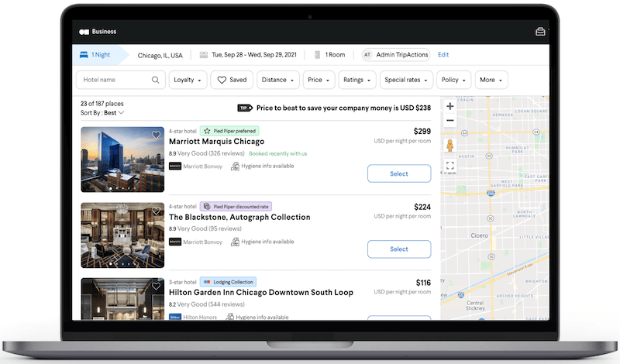Click the Chicago, IL, USA location
620x364 pixels.
click(x=160, y=55)
